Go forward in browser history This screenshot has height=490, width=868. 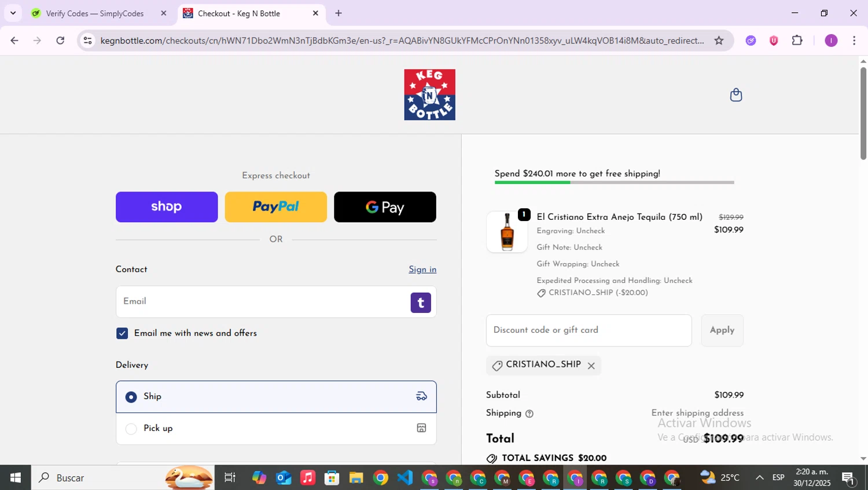point(37,40)
